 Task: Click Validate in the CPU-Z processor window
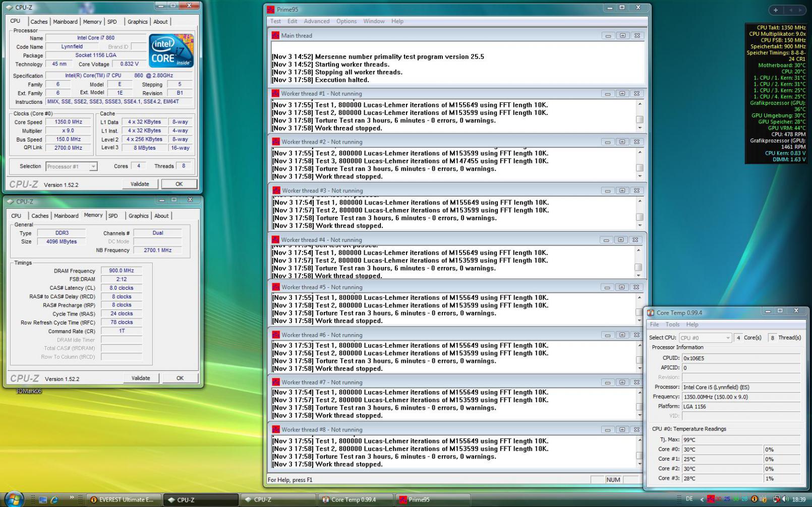pos(140,184)
